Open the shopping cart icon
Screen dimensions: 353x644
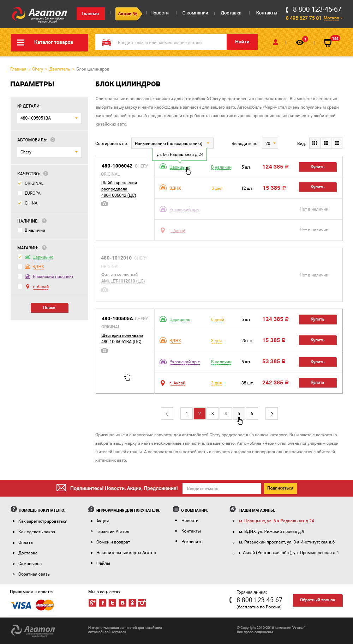click(328, 43)
